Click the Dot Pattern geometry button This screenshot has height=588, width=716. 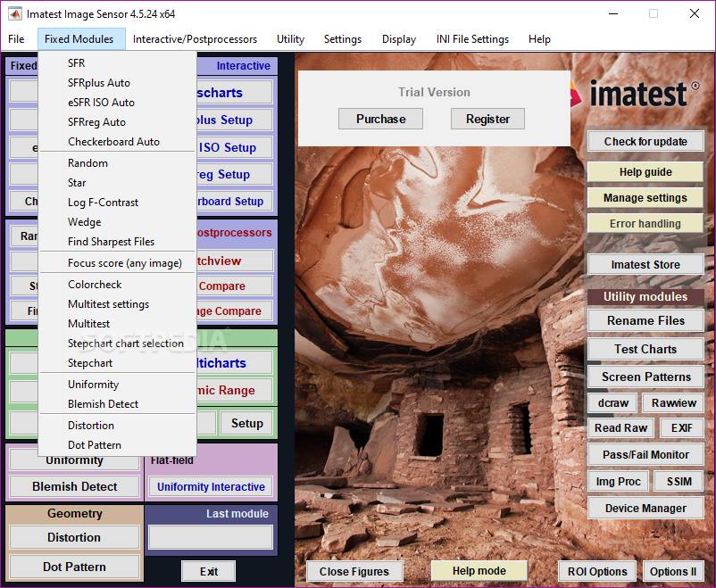click(74, 567)
